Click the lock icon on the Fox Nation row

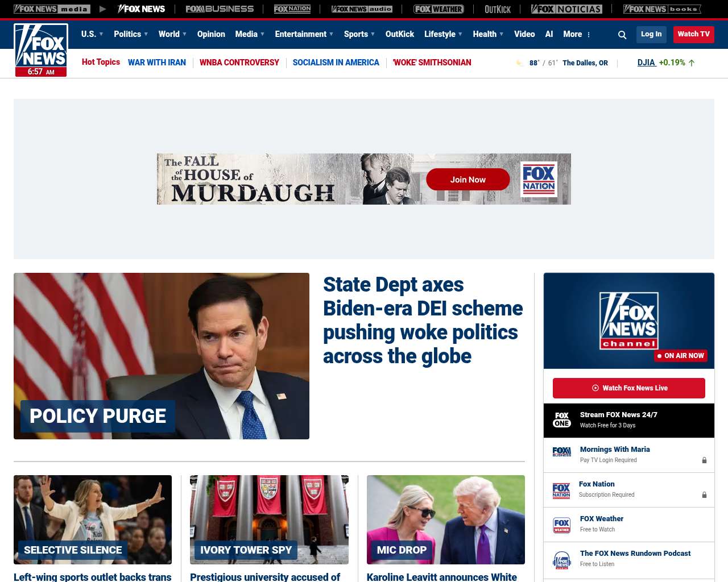(x=704, y=495)
